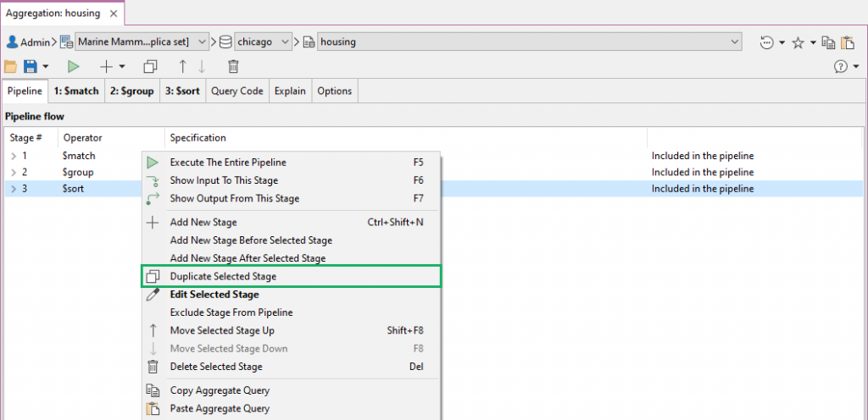Click the help question mark icon

(840, 66)
